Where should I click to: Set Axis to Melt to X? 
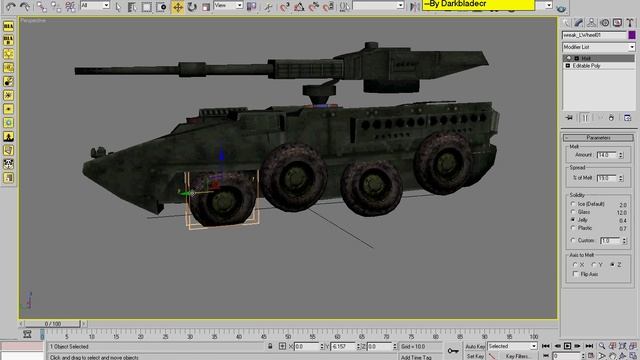[x=575, y=265]
